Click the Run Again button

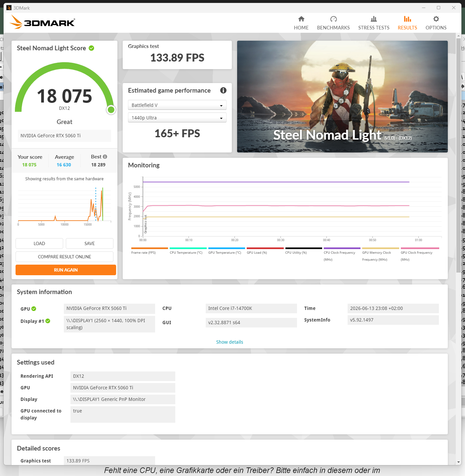(66, 270)
